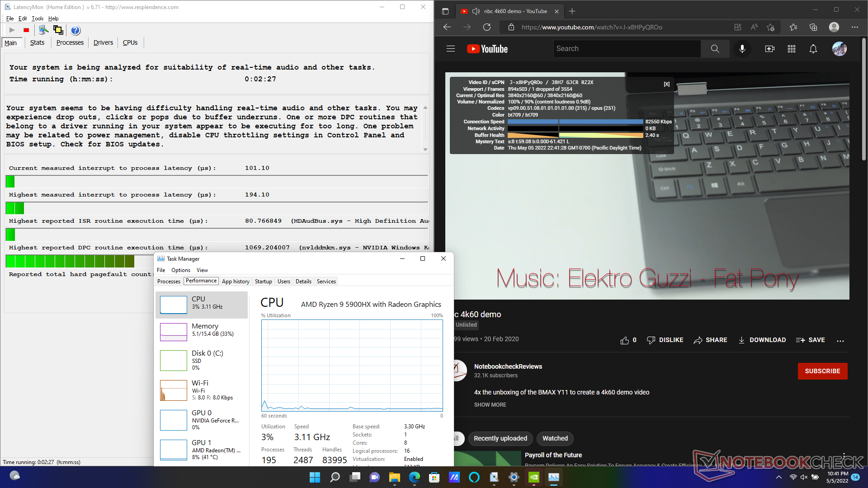Image resolution: width=868 pixels, height=488 pixels.
Task: Click the red Stop monitoring button
Action: tap(26, 30)
